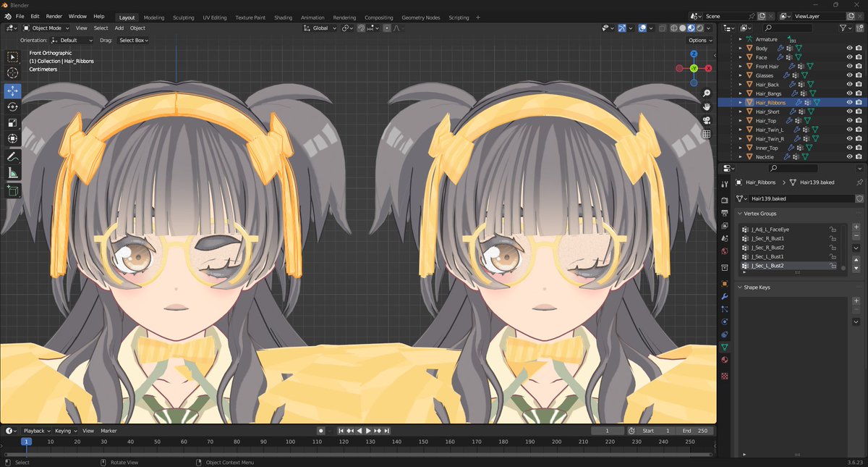Select the Annotate tool

pyautogui.click(x=12, y=157)
